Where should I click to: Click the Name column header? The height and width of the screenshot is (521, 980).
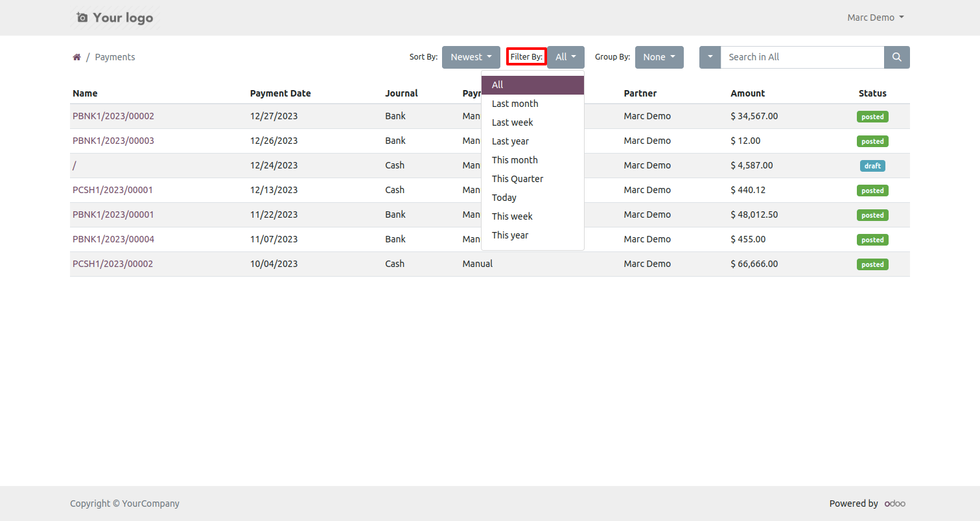click(85, 93)
